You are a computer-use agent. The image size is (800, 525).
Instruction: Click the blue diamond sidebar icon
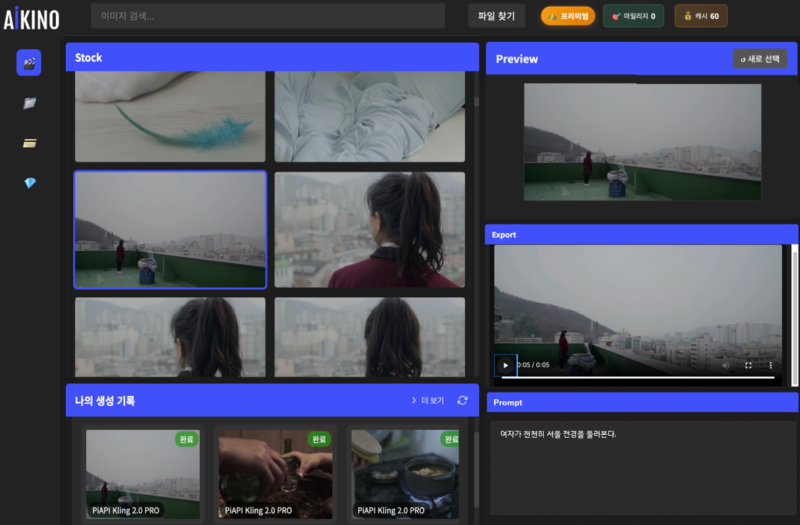click(30, 183)
